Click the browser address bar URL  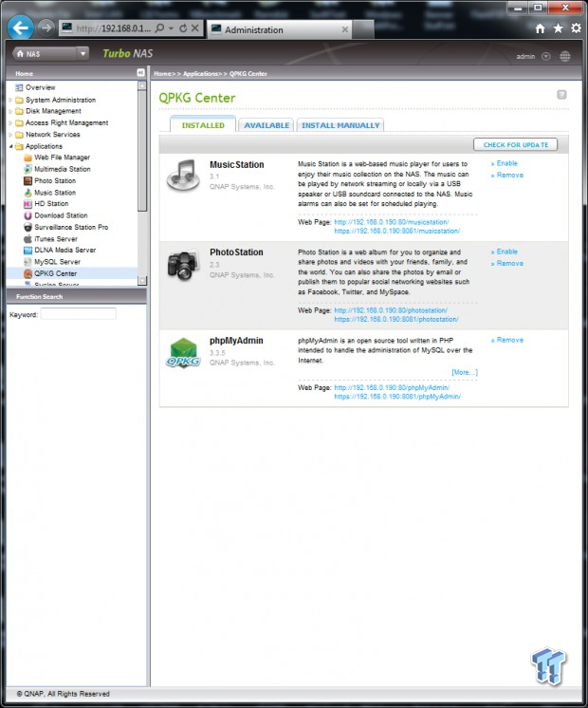[x=113, y=28]
